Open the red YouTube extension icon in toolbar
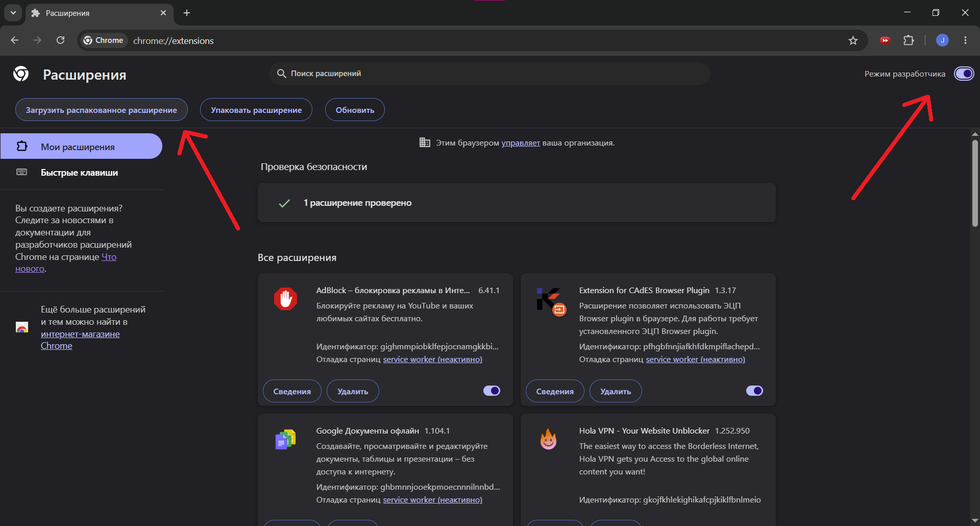The height and width of the screenshot is (526, 980). pyautogui.click(x=885, y=40)
